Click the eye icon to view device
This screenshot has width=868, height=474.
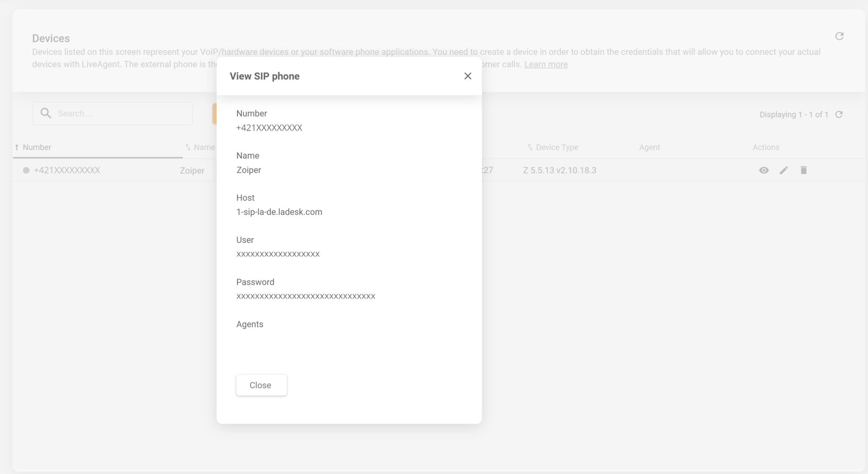tap(764, 170)
